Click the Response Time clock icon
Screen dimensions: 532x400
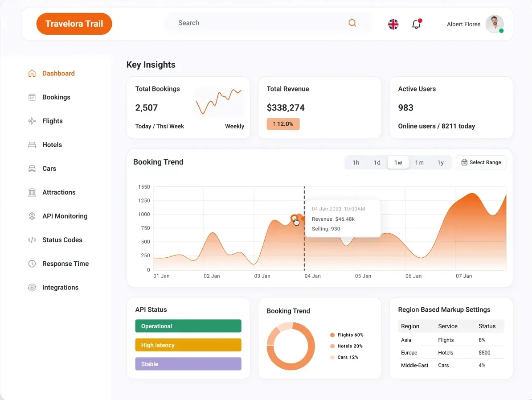(x=32, y=264)
